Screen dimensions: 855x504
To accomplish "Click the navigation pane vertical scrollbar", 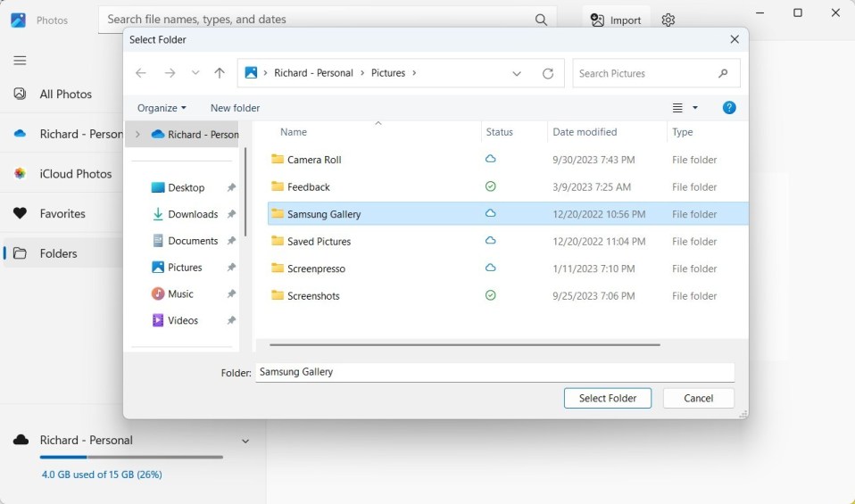I will coord(245,192).
